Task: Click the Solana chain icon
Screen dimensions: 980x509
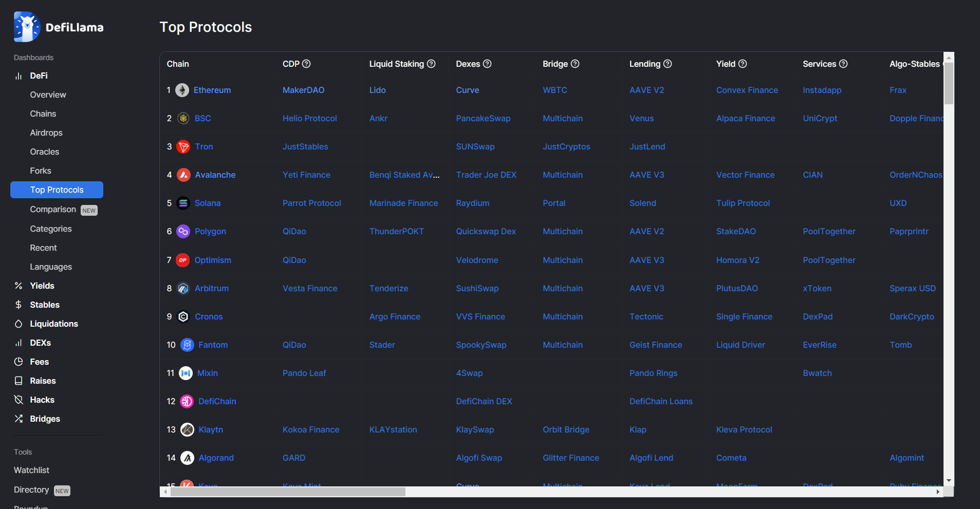Action: [183, 203]
